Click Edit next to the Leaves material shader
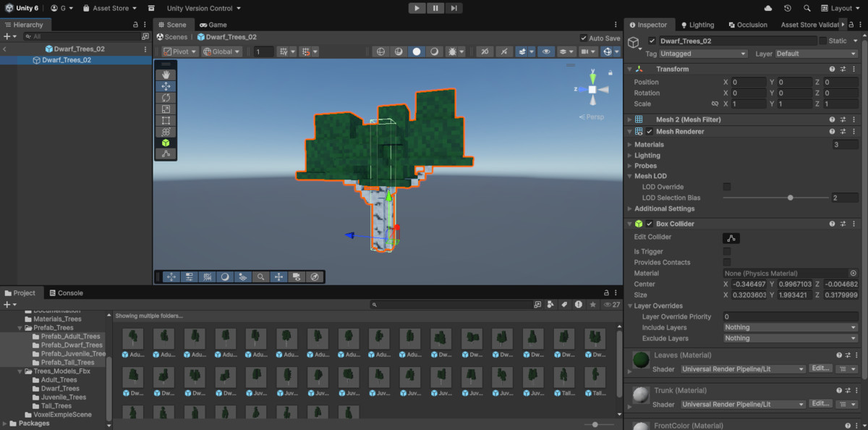 point(820,368)
